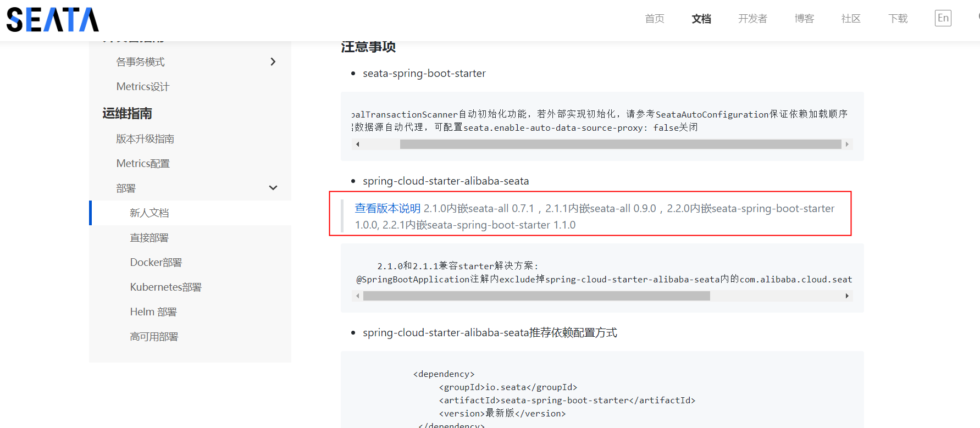Click the 2.1.0和2.1.1兼容starter解决方案 code line
Screen dimensions: 980x428
point(458,266)
